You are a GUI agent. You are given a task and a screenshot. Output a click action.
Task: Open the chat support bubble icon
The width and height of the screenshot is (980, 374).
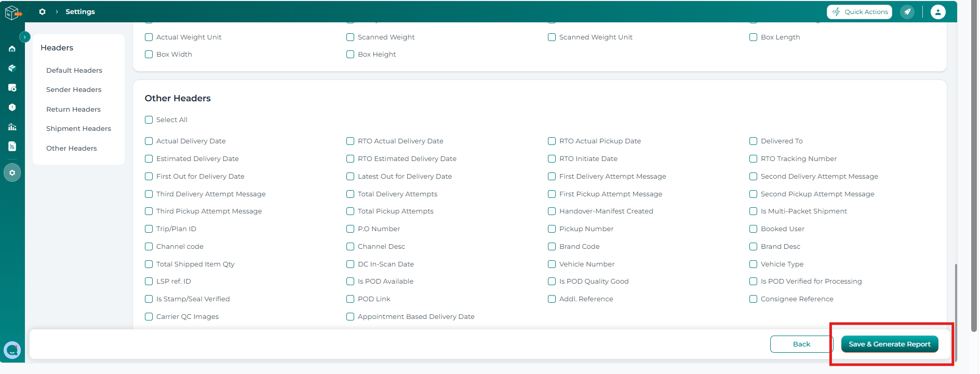click(12, 350)
